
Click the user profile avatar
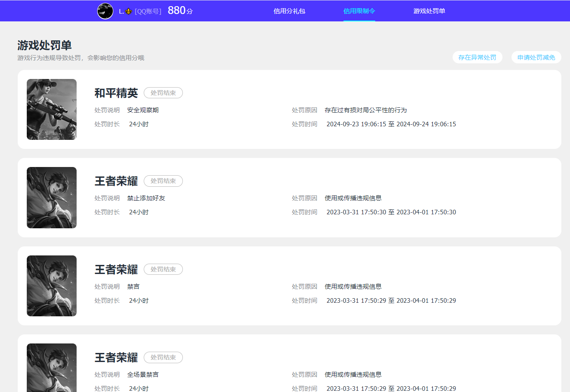[105, 11]
